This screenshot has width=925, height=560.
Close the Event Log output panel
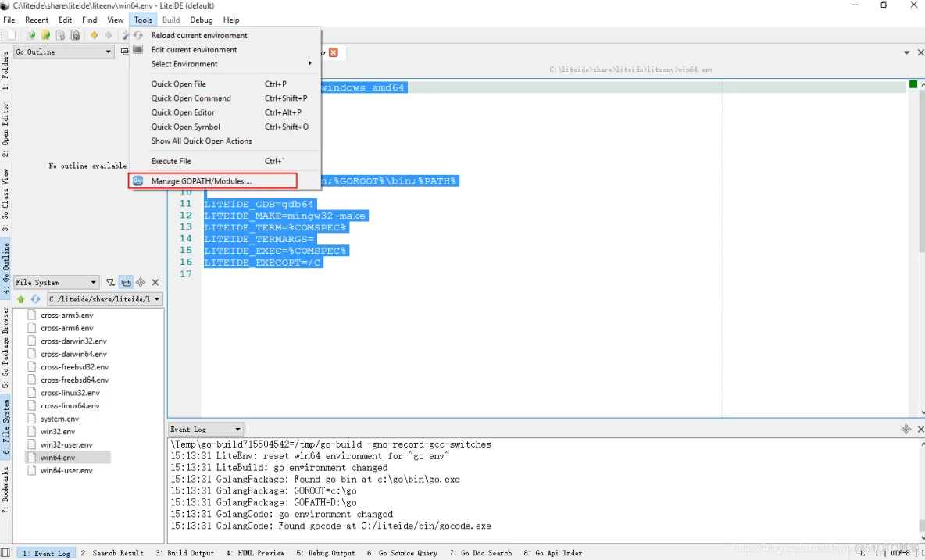(920, 429)
